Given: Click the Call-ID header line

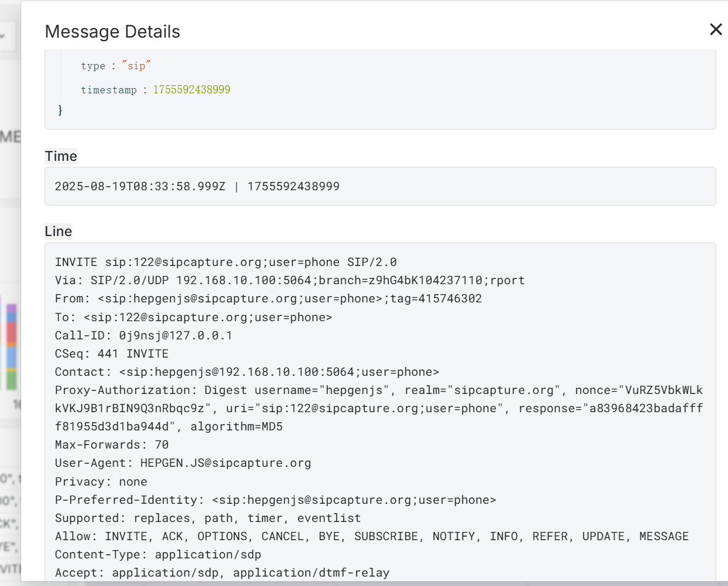Looking at the screenshot, I should (143, 336).
